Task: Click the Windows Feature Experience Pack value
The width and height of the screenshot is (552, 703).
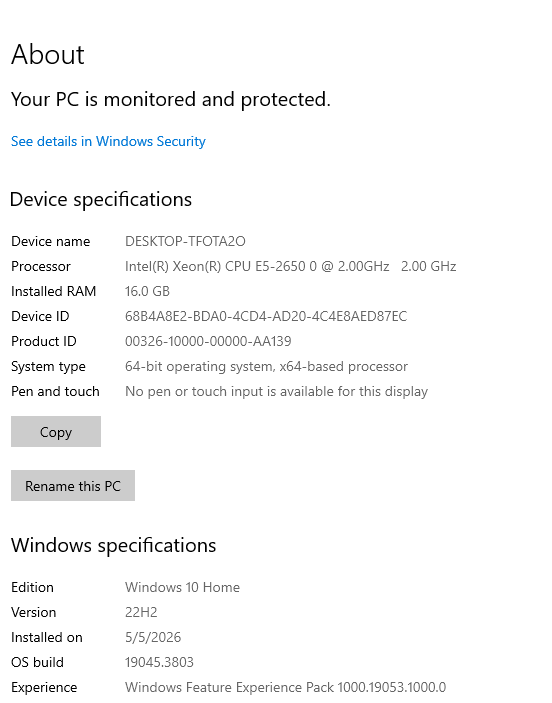Action: (x=285, y=687)
